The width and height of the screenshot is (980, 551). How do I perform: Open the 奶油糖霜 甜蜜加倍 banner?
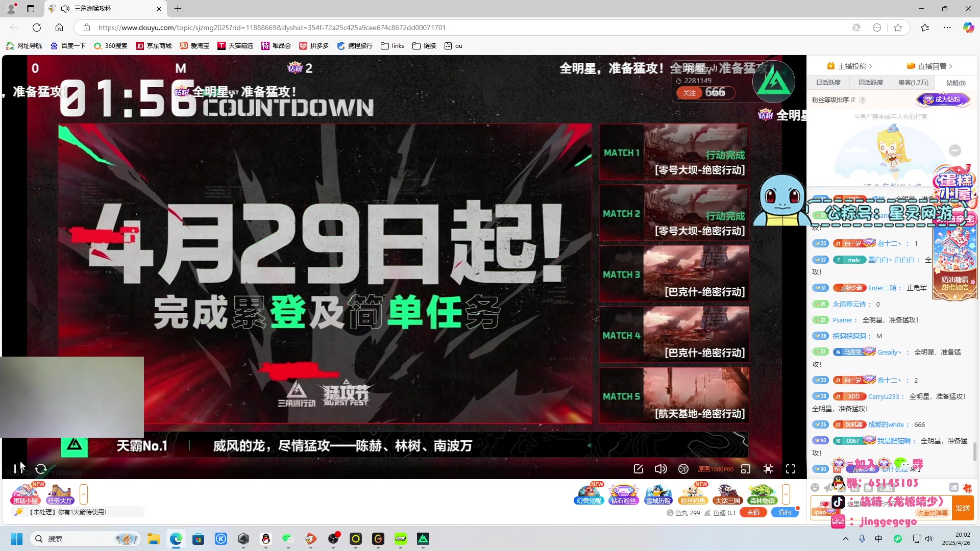(x=954, y=283)
